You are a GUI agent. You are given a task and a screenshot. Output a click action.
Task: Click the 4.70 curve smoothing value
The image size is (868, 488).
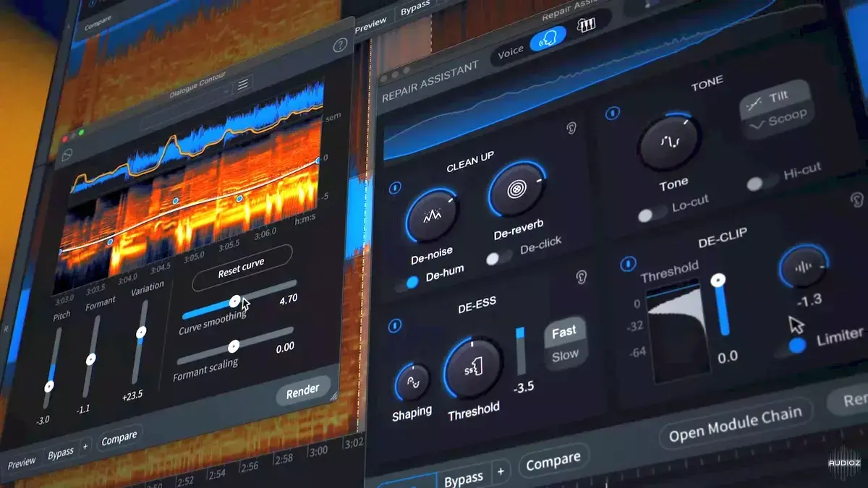pos(288,298)
